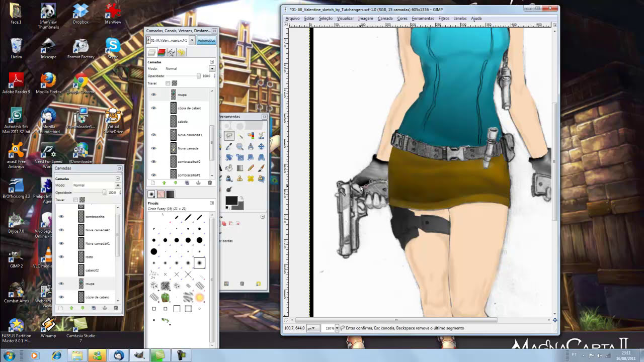Choose the Pepper brush in Pincéis
644x362 pixels.
pyautogui.click(x=166, y=298)
